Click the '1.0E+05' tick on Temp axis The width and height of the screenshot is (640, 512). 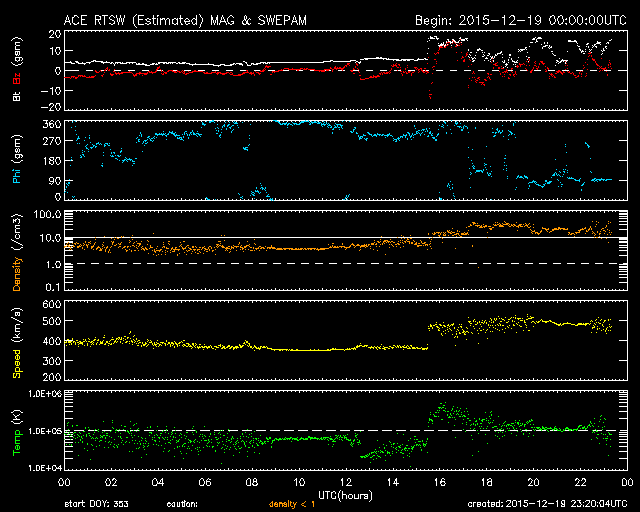(x=45, y=431)
